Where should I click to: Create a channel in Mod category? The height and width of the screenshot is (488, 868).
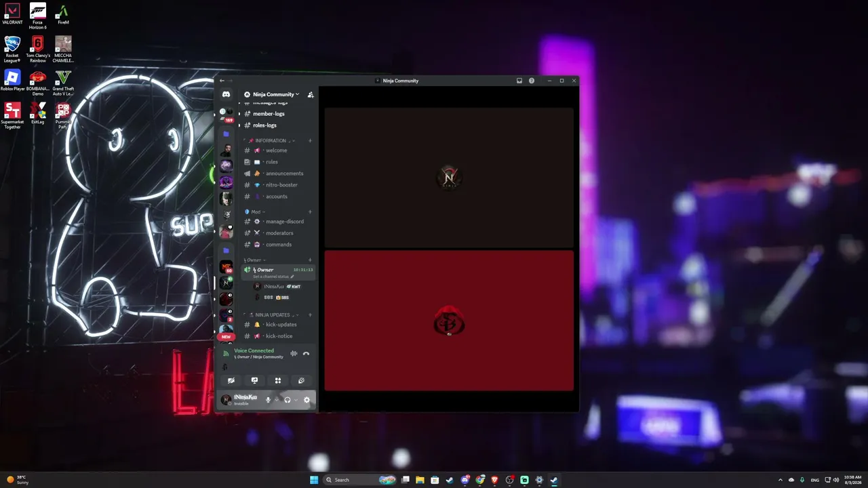310,211
